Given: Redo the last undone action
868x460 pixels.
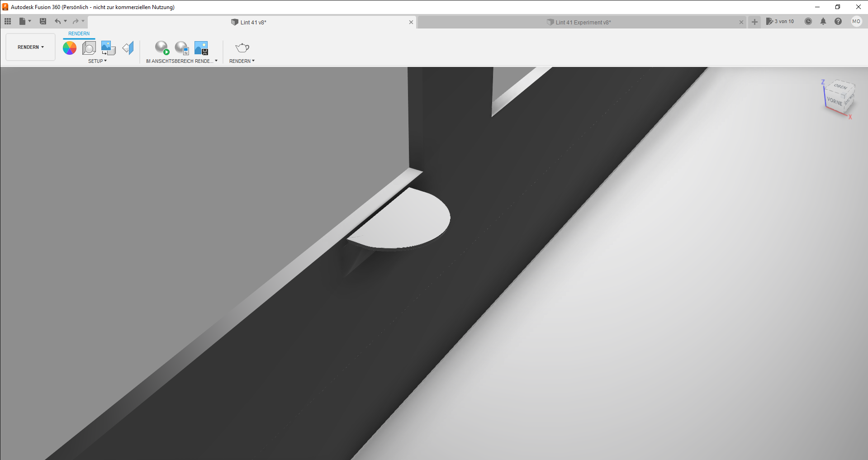Looking at the screenshot, I should (x=76, y=21).
